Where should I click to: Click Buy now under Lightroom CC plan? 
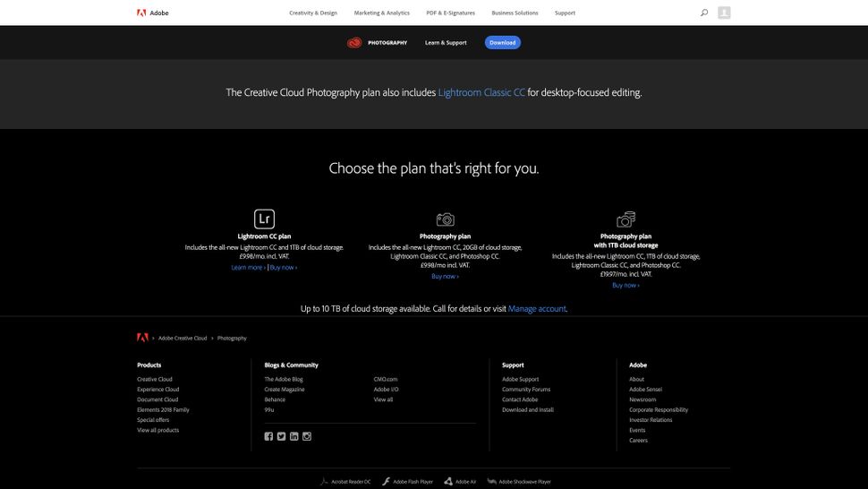pos(284,268)
